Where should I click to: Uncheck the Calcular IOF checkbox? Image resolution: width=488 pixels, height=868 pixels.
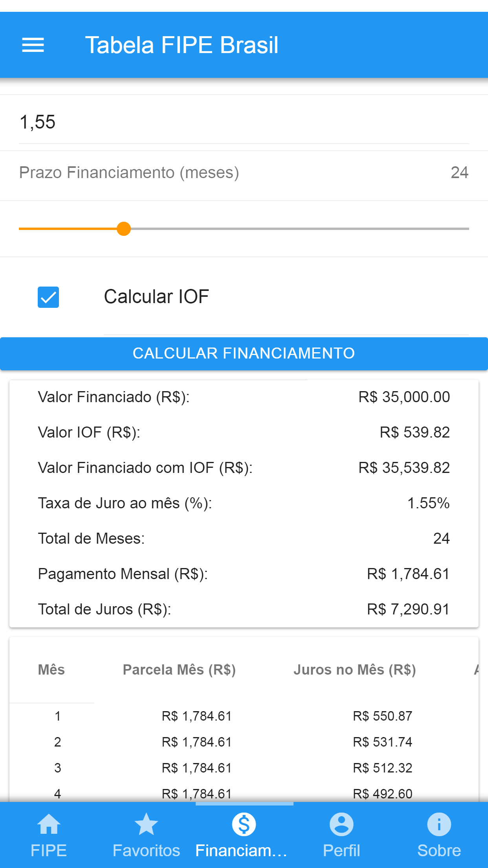click(x=48, y=297)
